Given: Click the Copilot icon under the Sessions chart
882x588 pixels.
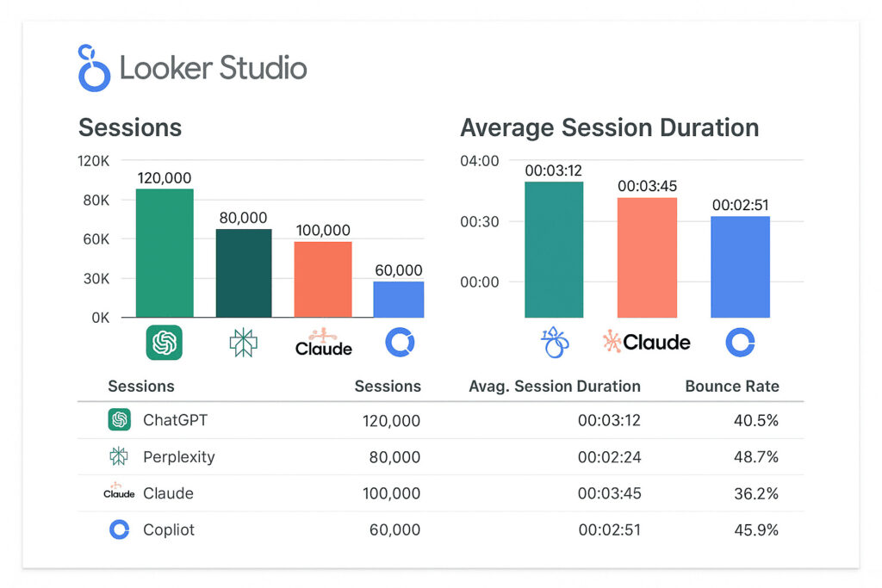Looking at the screenshot, I should (400, 343).
